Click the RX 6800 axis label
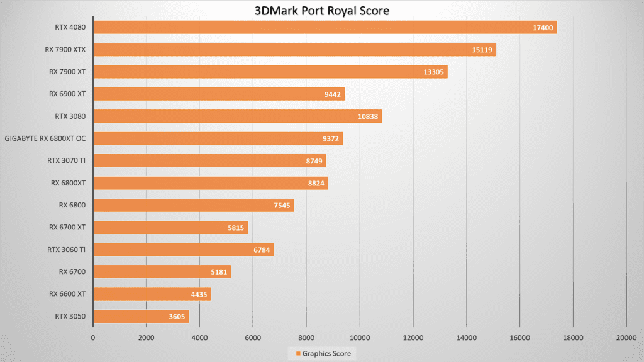Viewport: 644px width, 362px height. (x=72, y=206)
